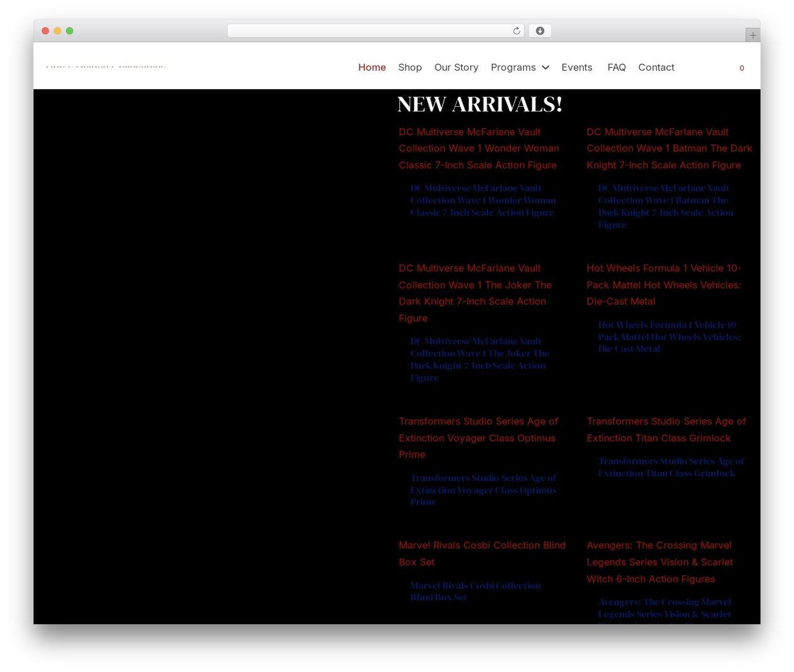This screenshot has height=672, width=794.
Task: Open red Titan Class Grimlock title
Action: (666, 430)
